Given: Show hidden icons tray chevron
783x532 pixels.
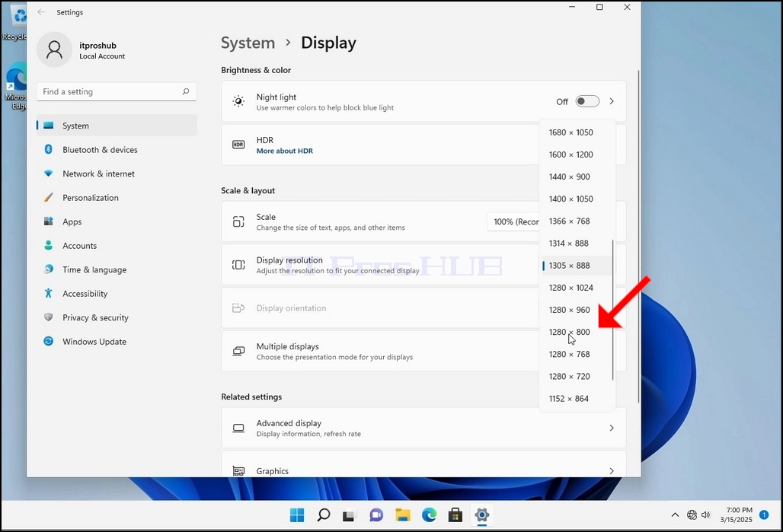Looking at the screenshot, I should 675,515.
